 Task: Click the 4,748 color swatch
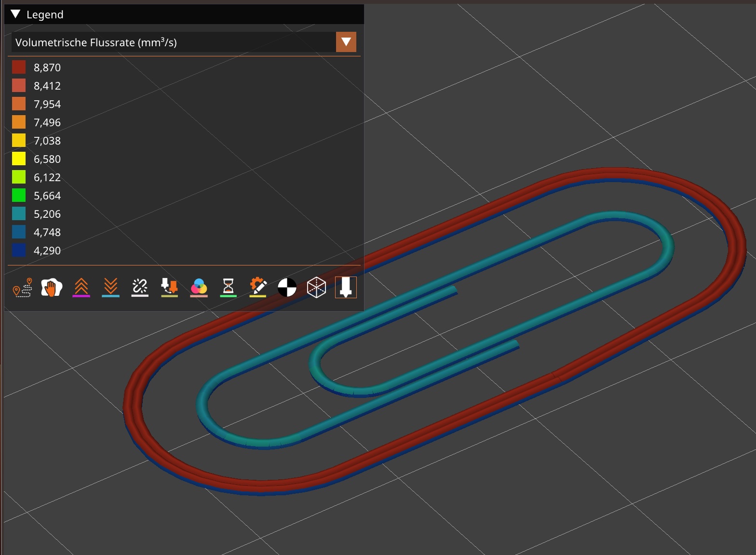[x=19, y=232]
